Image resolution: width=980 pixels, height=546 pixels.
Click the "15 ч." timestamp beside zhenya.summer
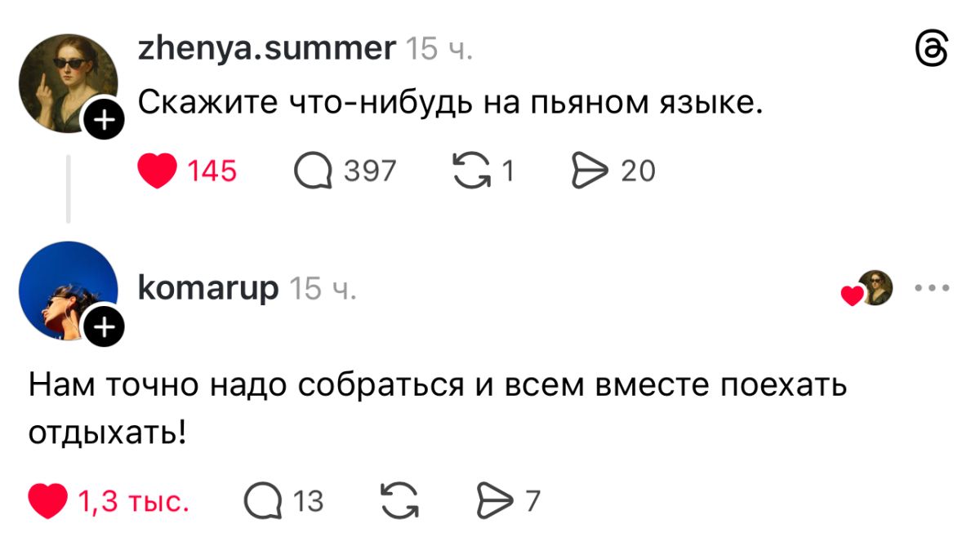(439, 50)
